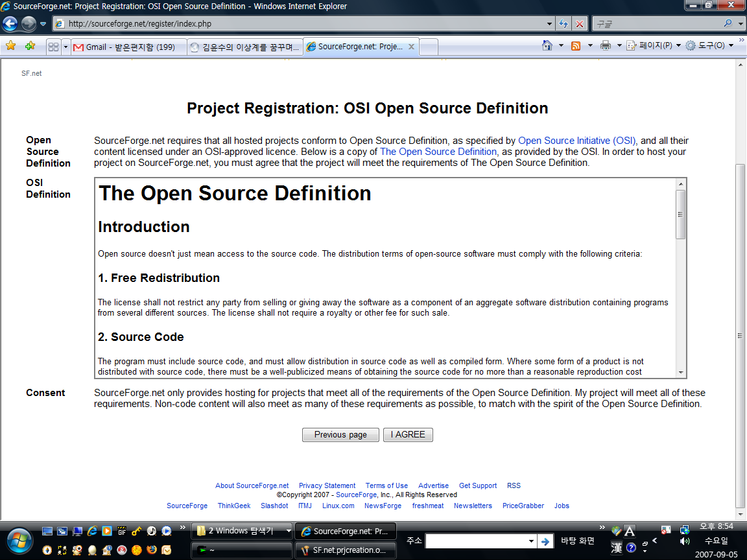Click the main page vertical scrollbar thumb
This screenshot has width=747, height=560.
740,336
